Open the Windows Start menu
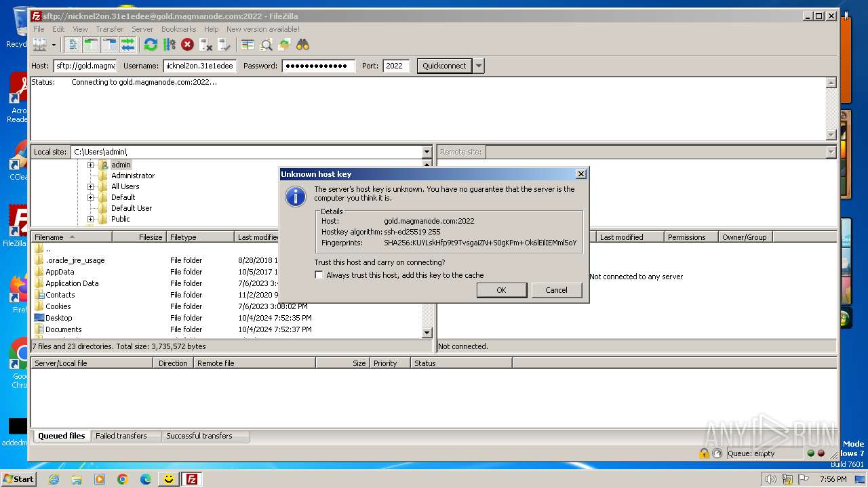Viewport: 868px width, 488px height. click(18, 479)
